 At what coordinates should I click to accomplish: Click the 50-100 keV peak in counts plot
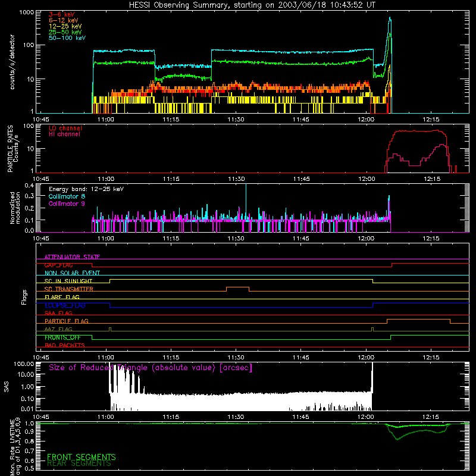click(x=390, y=18)
